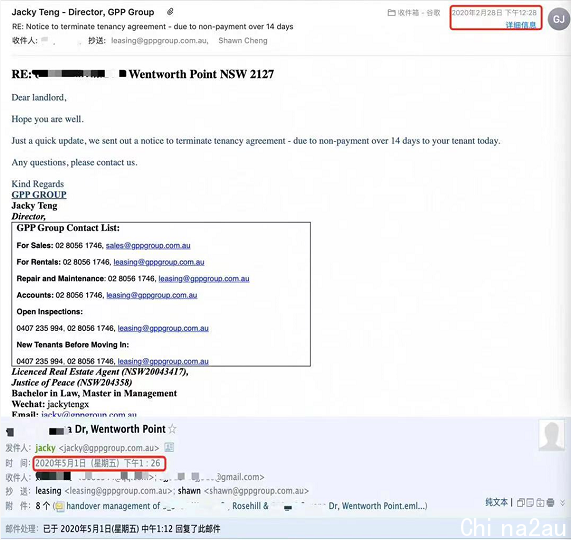Viewport: 571px width, 540px height.
Task: Click the save-download icon in message toolbar
Action: (540, 503)
